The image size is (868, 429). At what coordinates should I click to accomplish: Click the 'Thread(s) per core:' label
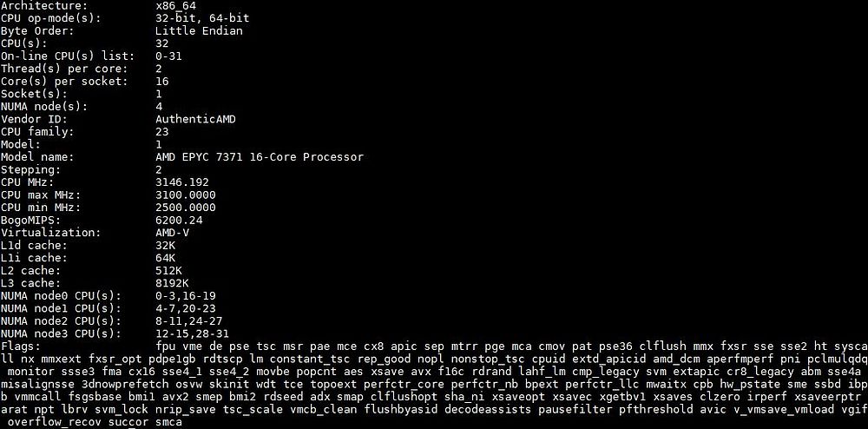tap(64, 69)
